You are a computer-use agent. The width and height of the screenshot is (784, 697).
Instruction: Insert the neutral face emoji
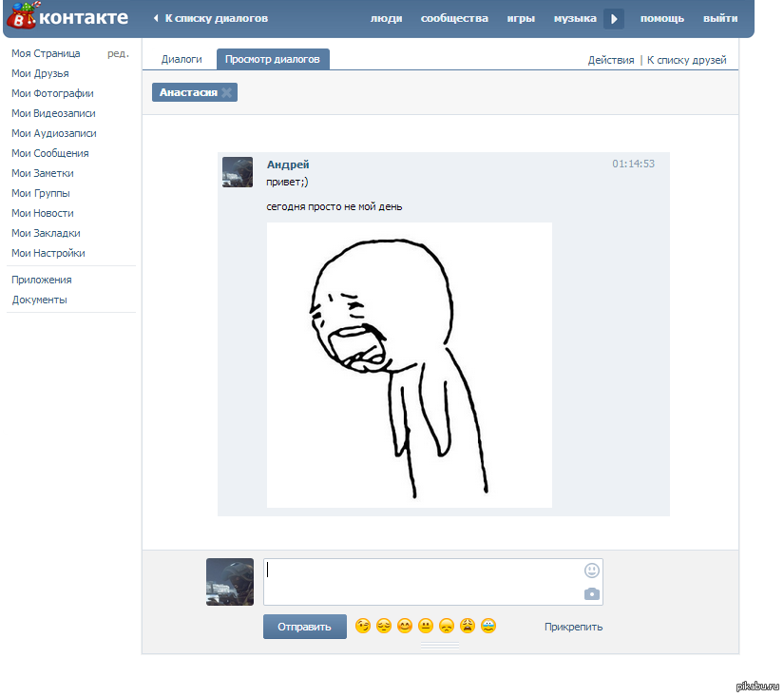click(x=426, y=626)
